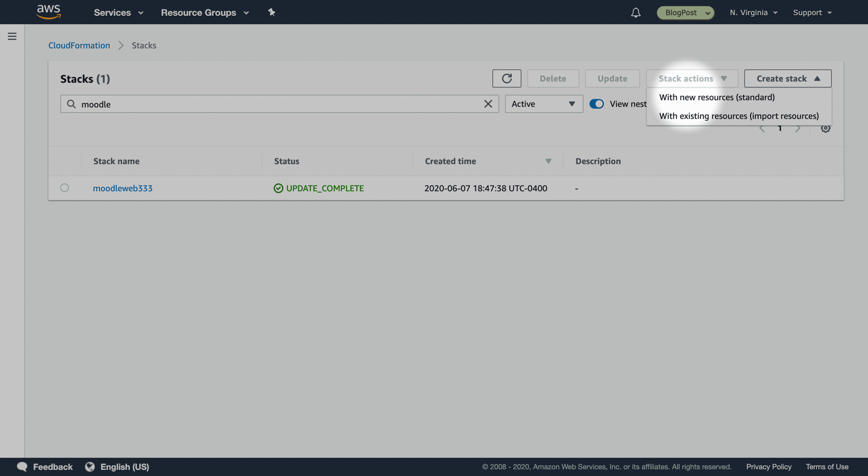Open the Stack actions dropdown
868x476 pixels.
(692, 78)
